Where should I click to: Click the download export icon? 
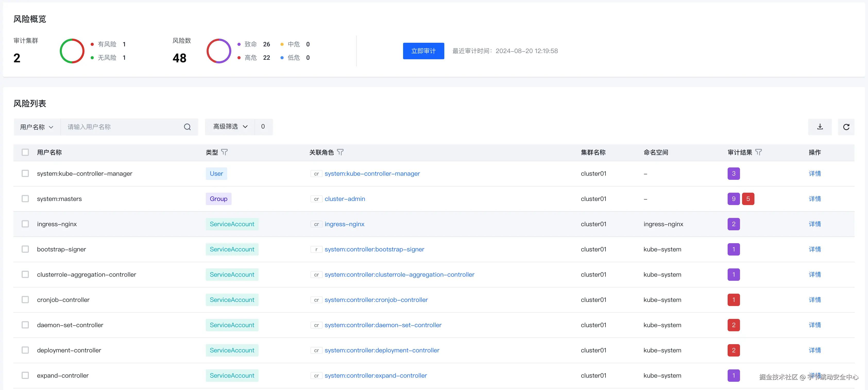click(820, 127)
